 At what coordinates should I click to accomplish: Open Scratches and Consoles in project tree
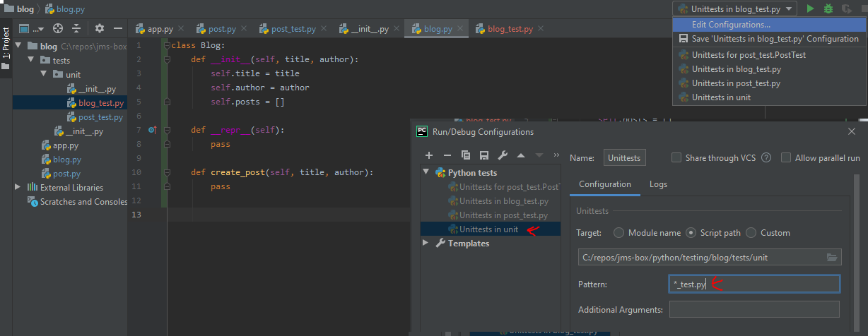78,201
